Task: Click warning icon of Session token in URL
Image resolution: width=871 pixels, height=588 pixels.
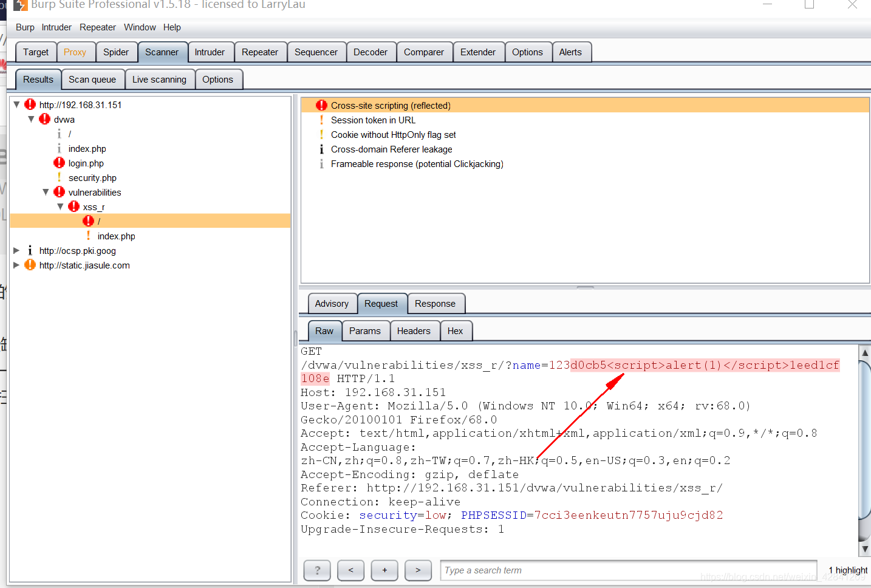Action: pos(321,120)
